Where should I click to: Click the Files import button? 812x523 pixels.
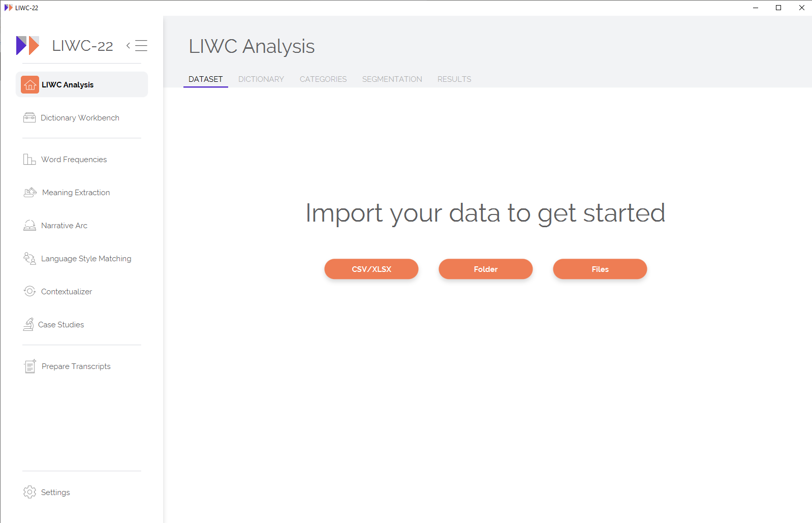click(600, 269)
